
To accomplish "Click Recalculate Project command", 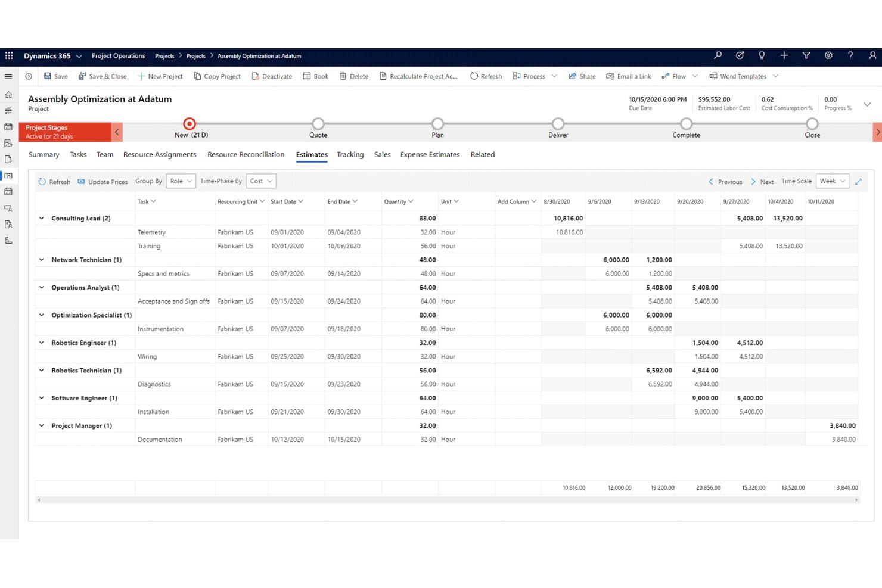I will coord(418,76).
